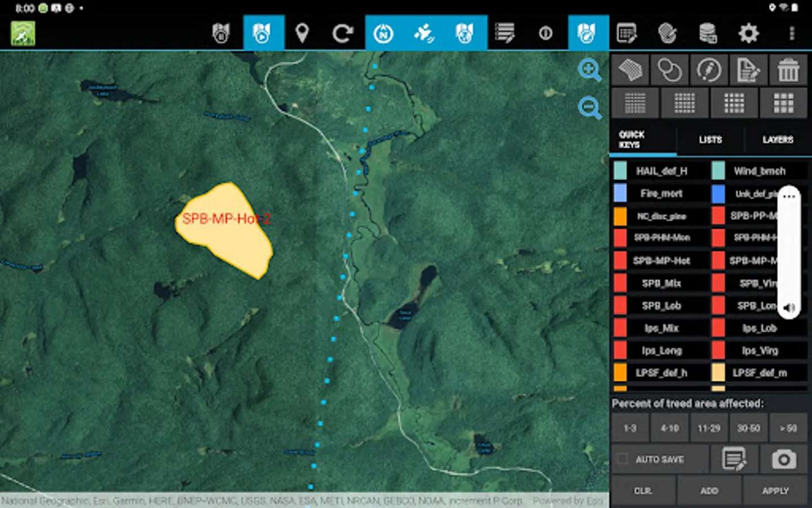Zoom in using the map magnifier

[589, 69]
